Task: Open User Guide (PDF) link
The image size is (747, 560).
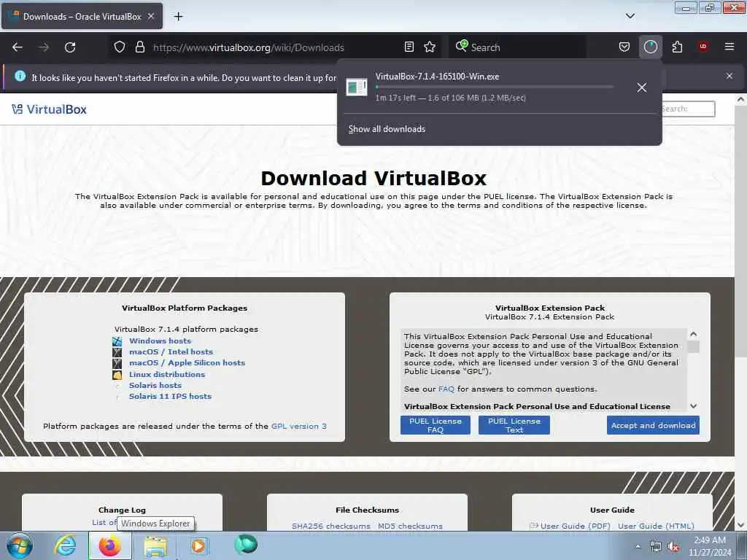Action: click(x=575, y=526)
